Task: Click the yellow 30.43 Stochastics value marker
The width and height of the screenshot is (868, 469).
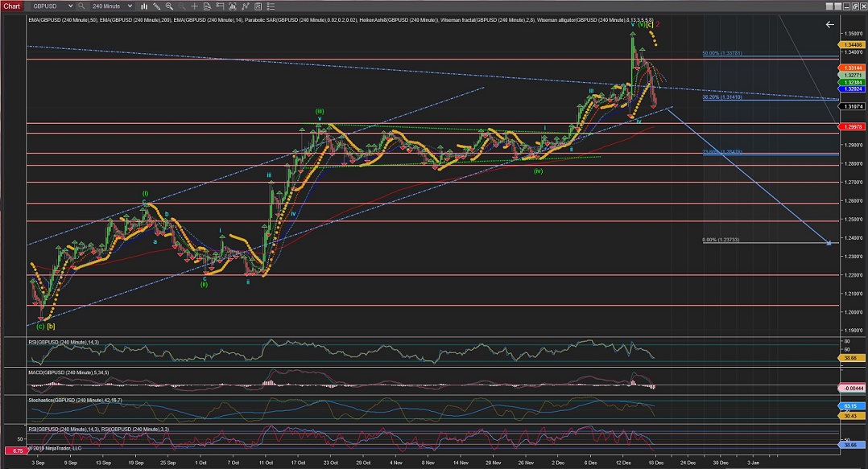Action: [x=850, y=416]
